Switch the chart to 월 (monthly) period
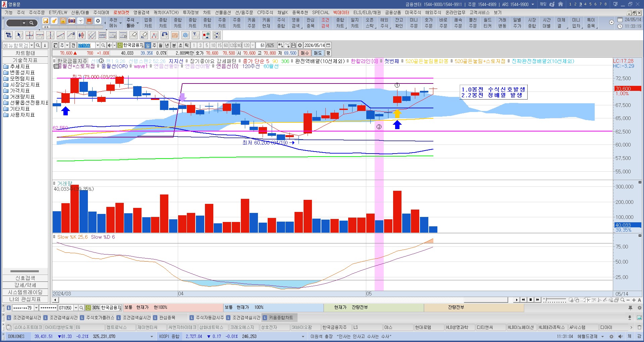 click(x=161, y=45)
